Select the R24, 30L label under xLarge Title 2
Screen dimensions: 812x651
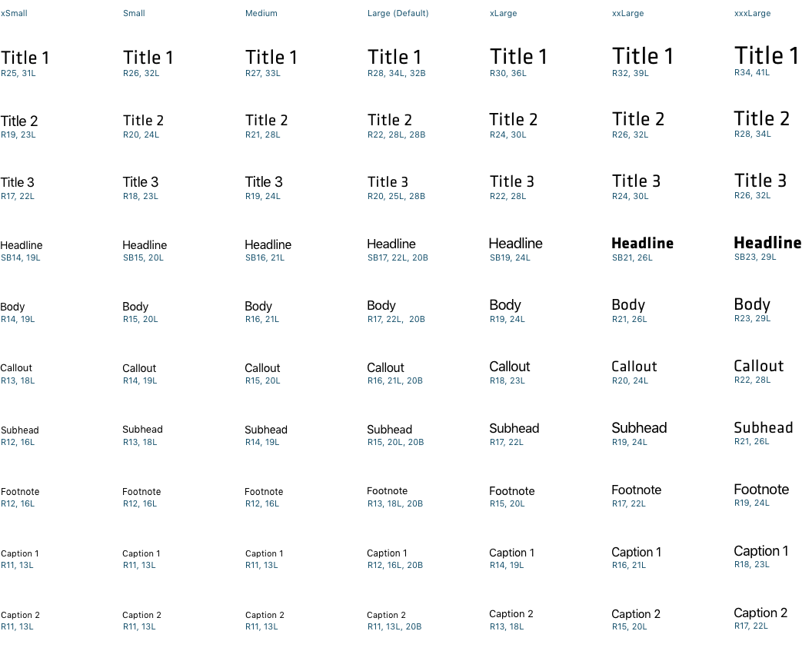click(x=507, y=135)
